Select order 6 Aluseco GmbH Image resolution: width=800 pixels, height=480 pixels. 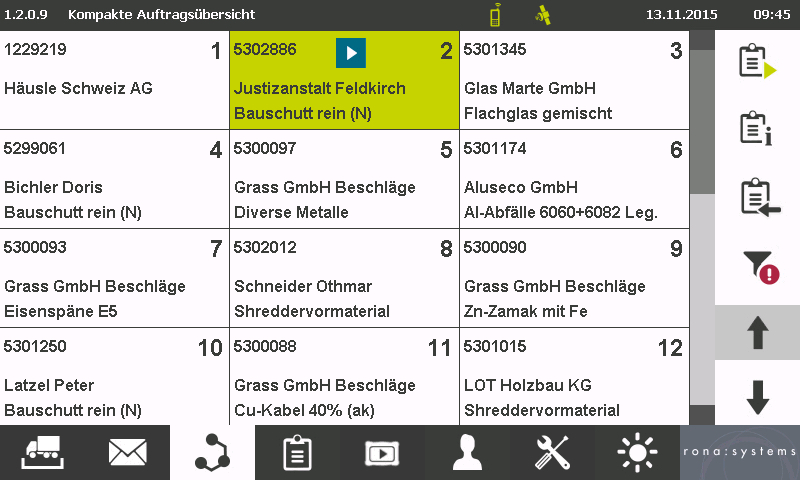click(x=574, y=179)
